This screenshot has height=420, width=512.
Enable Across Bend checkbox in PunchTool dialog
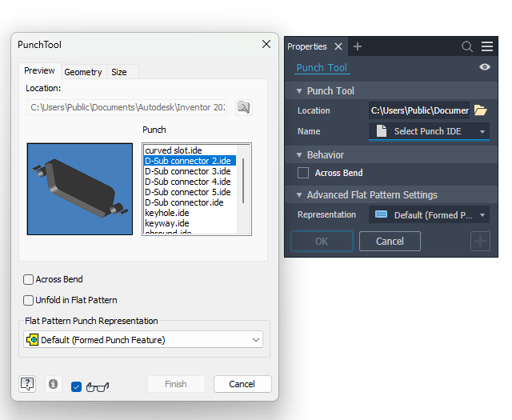click(29, 279)
